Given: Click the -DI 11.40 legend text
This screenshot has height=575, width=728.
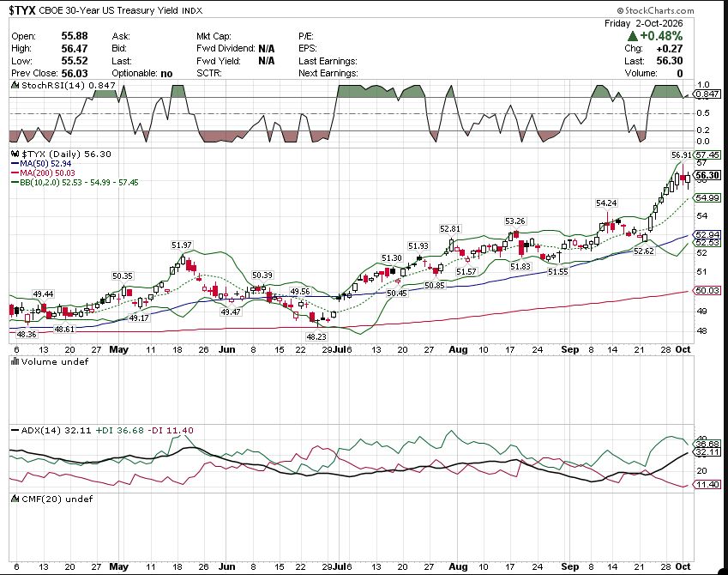Looking at the screenshot, I should point(171,431).
